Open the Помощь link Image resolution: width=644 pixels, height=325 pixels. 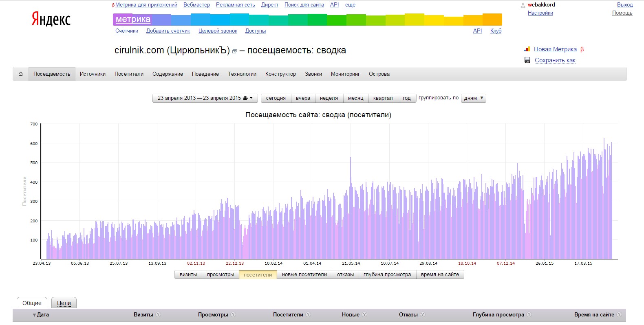pos(622,13)
